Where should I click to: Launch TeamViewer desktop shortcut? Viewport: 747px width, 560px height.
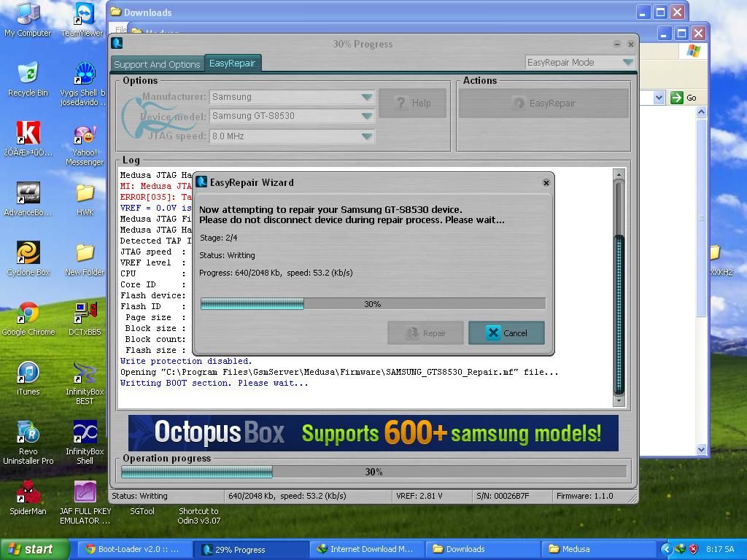point(83,20)
